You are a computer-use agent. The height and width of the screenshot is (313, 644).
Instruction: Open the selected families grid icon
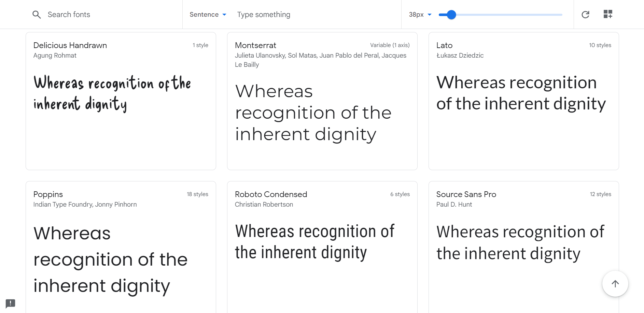608,14
